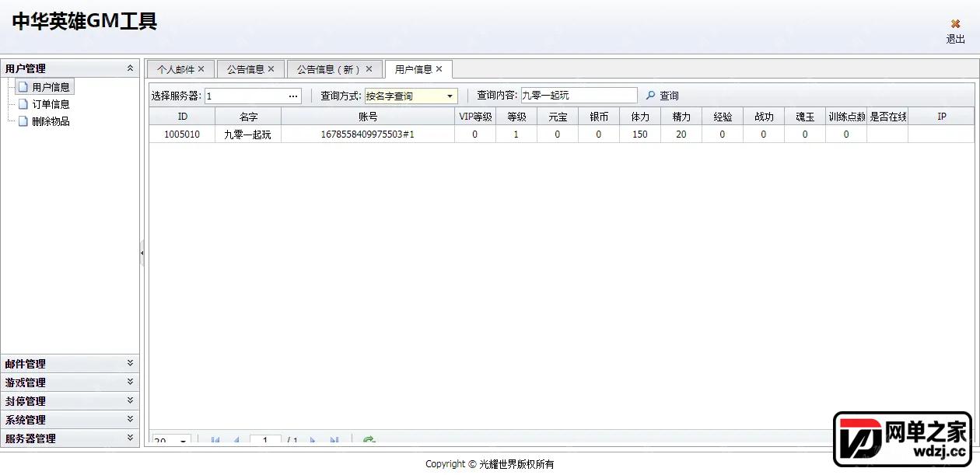Close the 用户信息 tab
Screen dimensions: 980x475
pyautogui.click(x=439, y=69)
